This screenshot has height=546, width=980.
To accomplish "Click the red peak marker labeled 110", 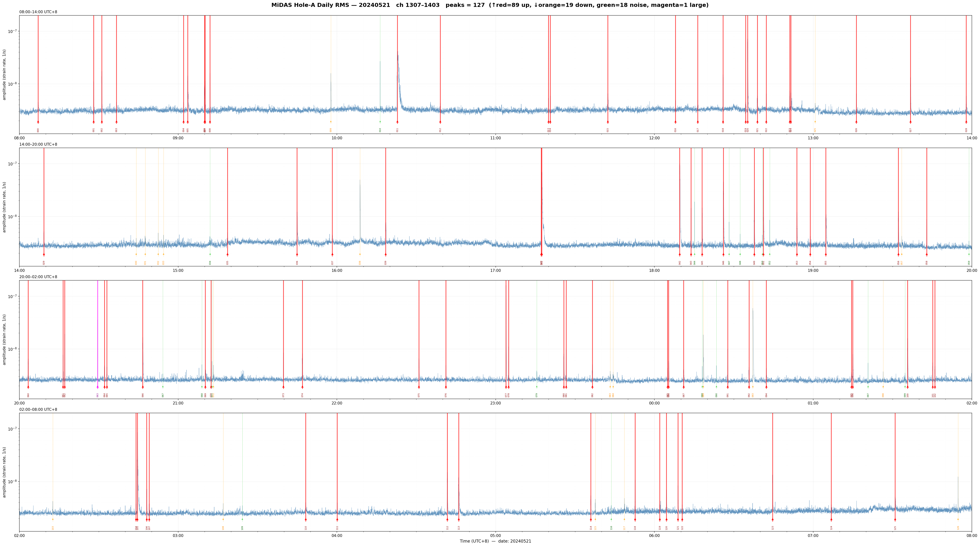I will point(306,519).
